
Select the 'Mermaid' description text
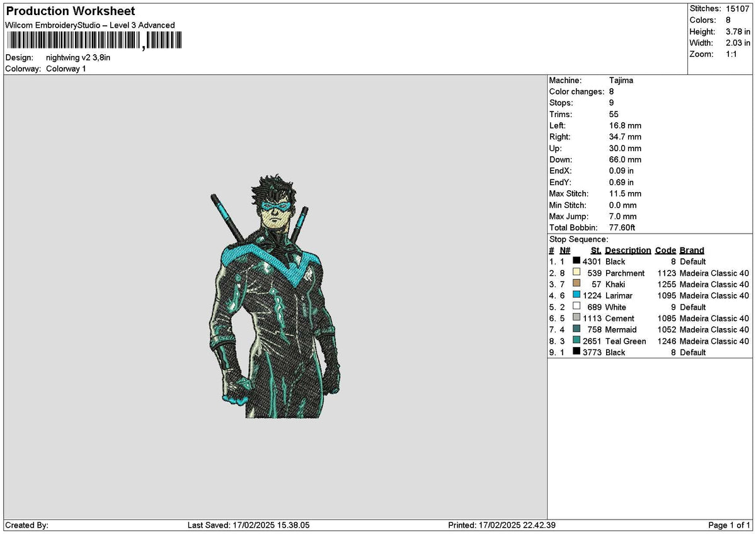[x=621, y=329]
